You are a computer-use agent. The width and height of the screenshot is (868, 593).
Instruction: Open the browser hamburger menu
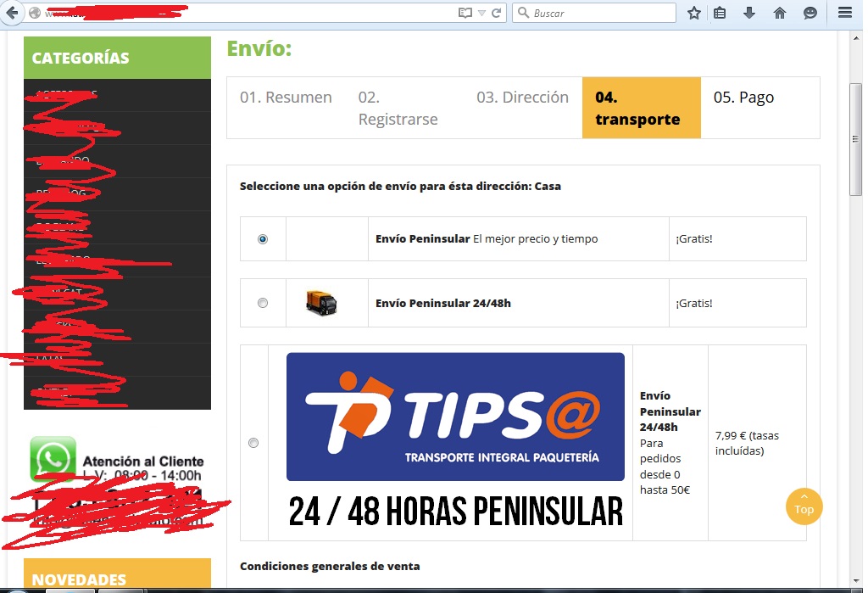(845, 13)
